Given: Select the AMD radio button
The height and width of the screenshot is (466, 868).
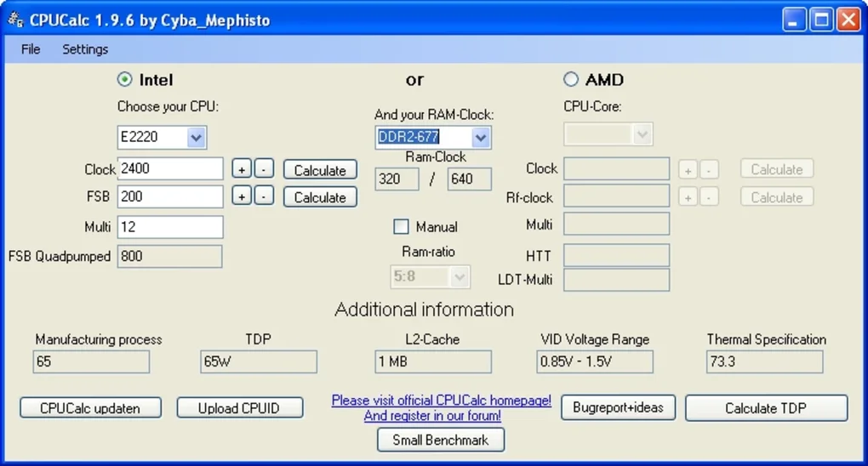Looking at the screenshot, I should point(571,79).
